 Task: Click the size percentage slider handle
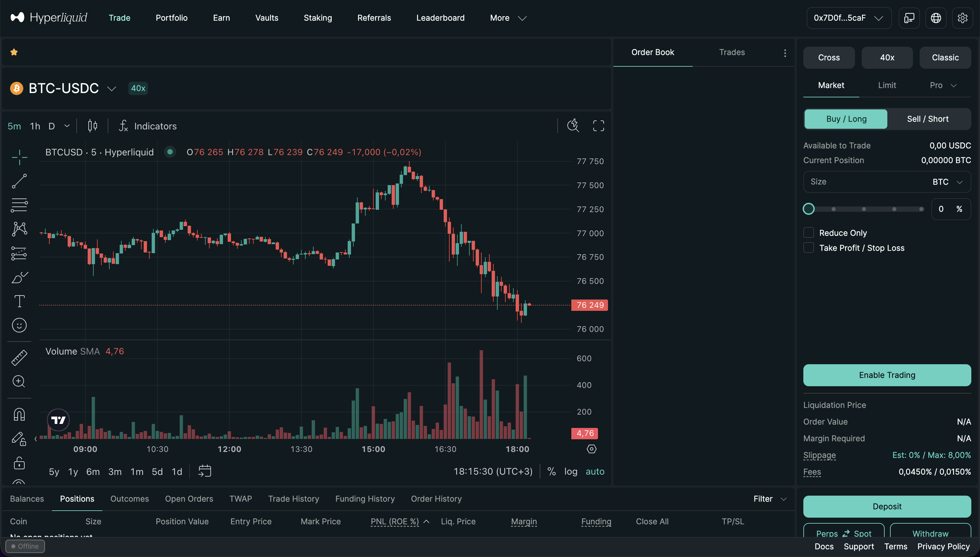pyautogui.click(x=808, y=209)
